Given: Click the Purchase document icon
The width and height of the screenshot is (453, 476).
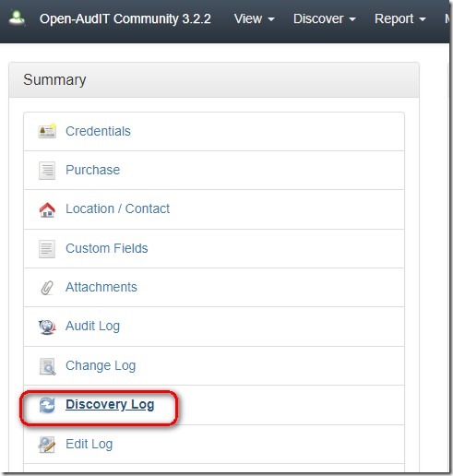Looking at the screenshot, I should tap(47, 171).
